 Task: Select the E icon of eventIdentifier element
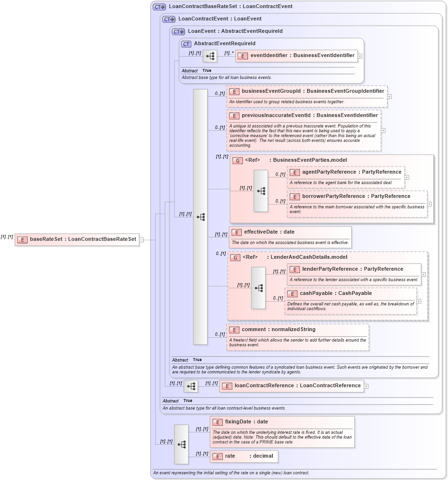click(242, 56)
